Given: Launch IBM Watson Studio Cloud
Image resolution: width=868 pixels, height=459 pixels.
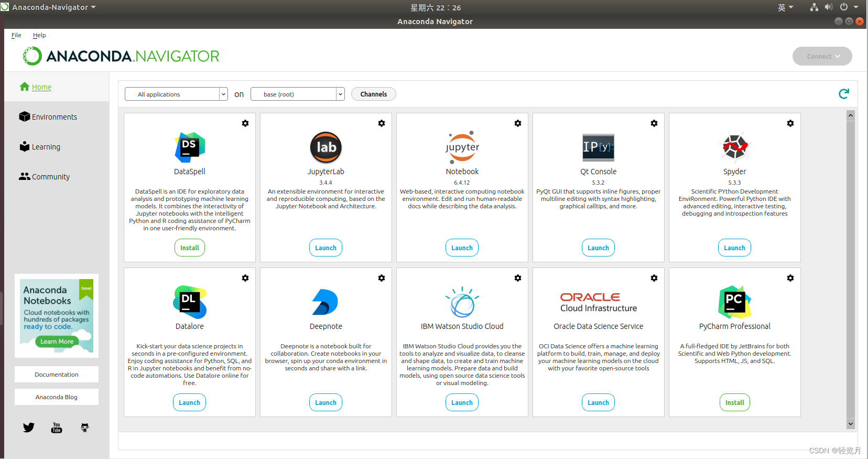Looking at the screenshot, I should (462, 402).
